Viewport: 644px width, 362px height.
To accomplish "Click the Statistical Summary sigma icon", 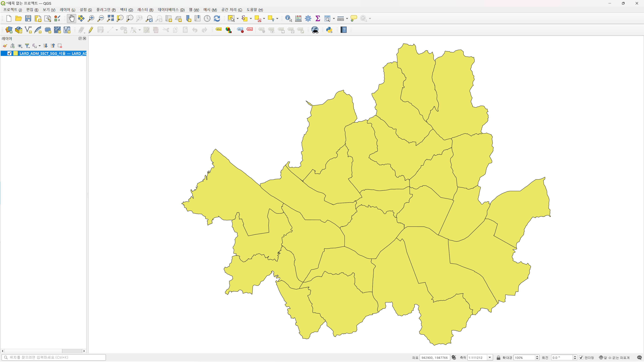I will click(x=318, y=18).
